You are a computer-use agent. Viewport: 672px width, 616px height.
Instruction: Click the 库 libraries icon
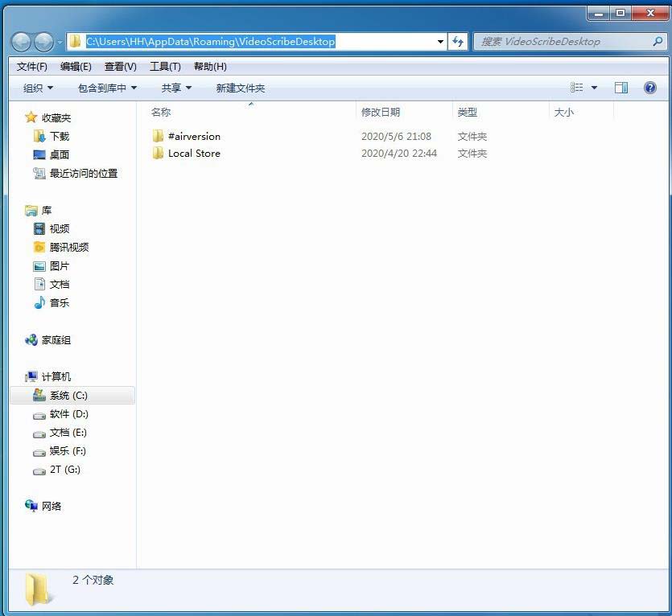pos(31,211)
